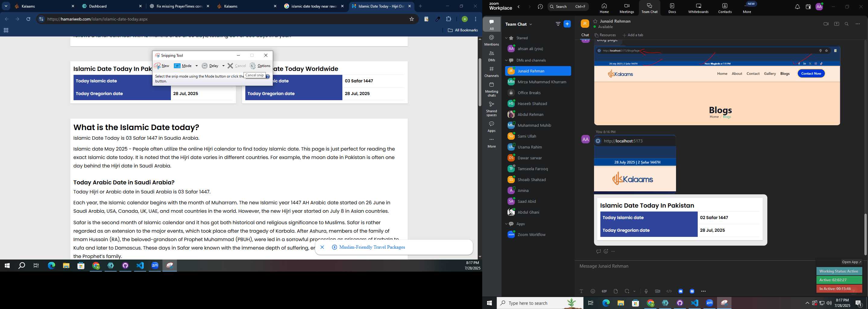Open GIF picker in message composer
The width and height of the screenshot is (868, 309).
click(604, 291)
